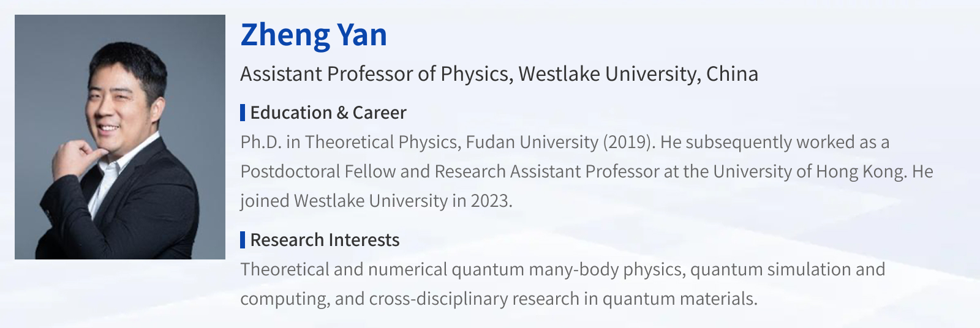Click the phrase "quantum simulation and"
The image size is (980, 328).
[788, 269]
